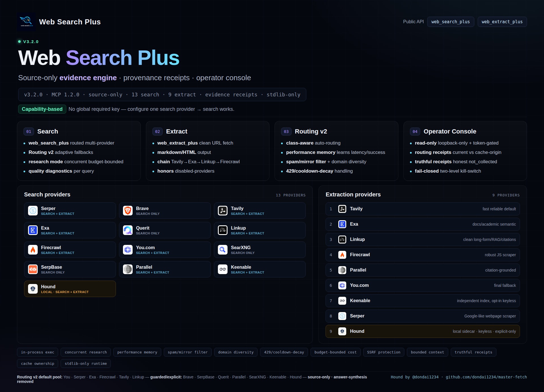Click the Exa icon in Search providers
This screenshot has height=392, width=544.
[33, 230]
